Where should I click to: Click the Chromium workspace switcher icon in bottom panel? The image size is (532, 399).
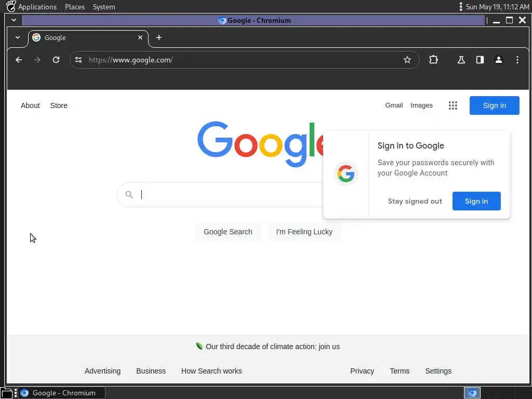point(472,393)
